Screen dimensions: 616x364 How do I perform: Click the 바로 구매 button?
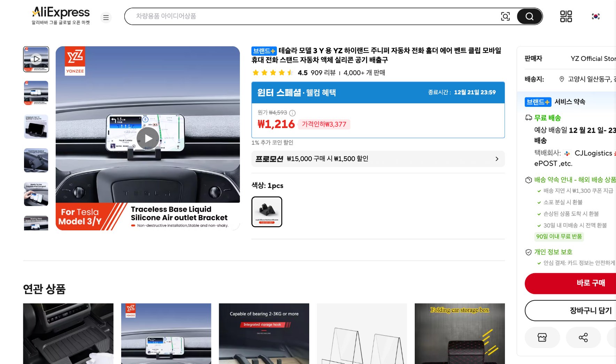591,283
